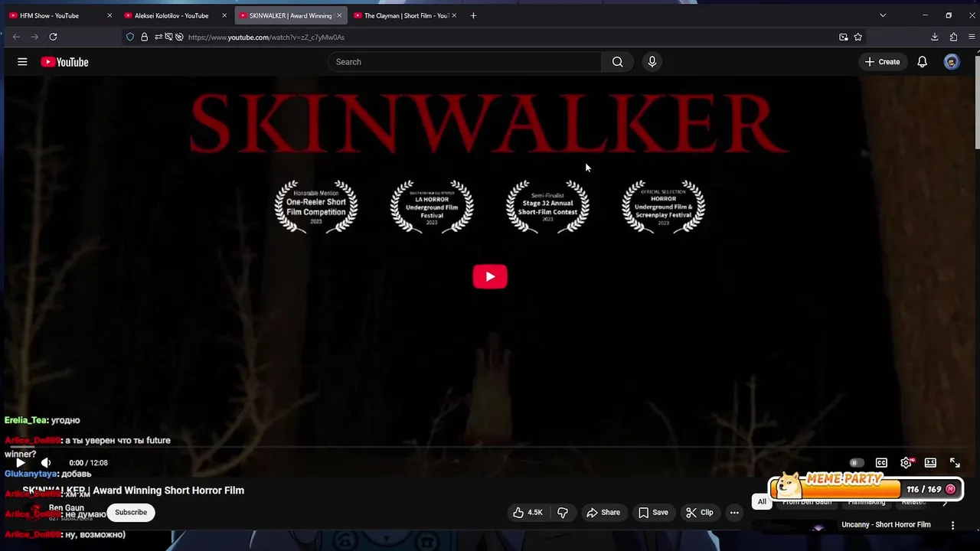Viewport: 980px width, 551px height.
Task: View site info via padlock icon
Action: tap(144, 37)
